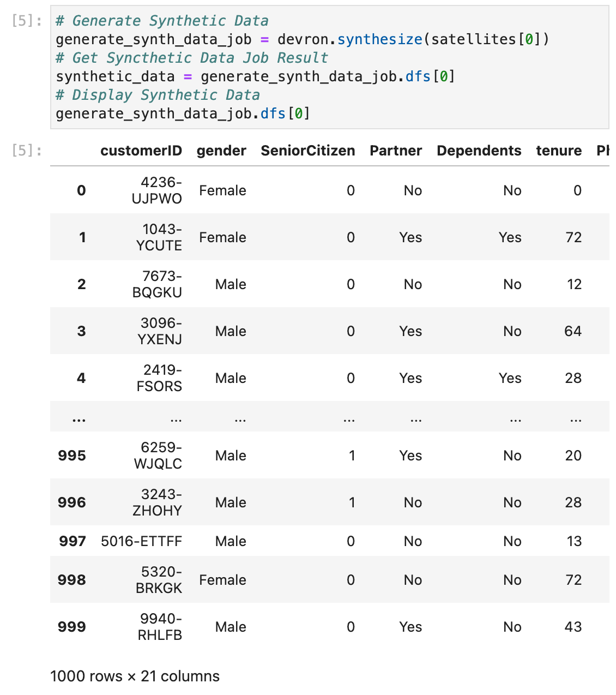Click the gender column header
Image resolution: width=616 pixels, height=695 pixels.
point(221,151)
